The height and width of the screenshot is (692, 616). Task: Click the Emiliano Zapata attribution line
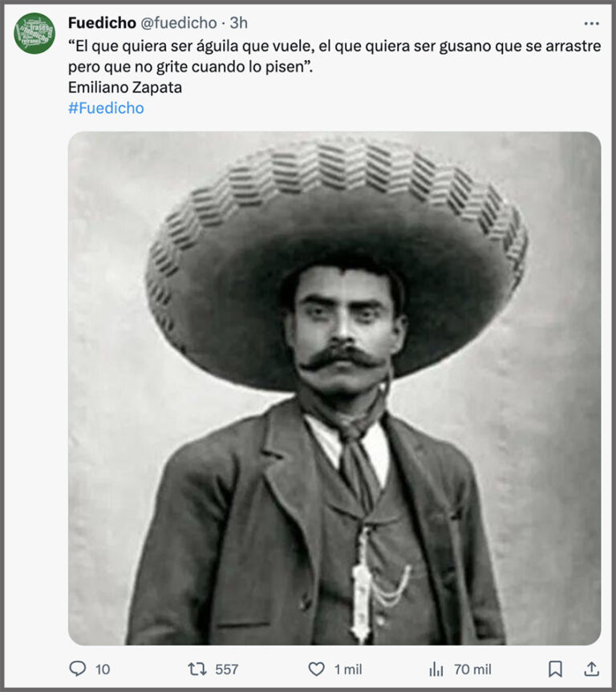pyautogui.click(x=125, y=87)
